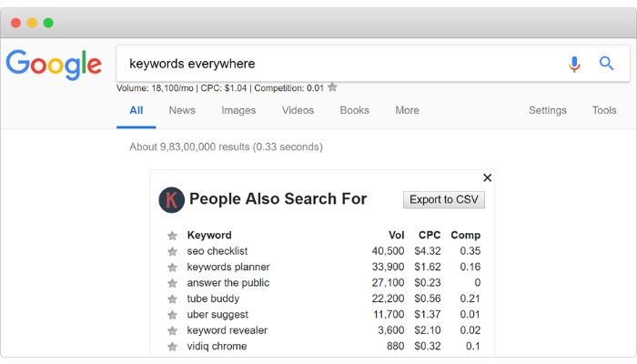This screenshot has height=364, width=637.
Task: Click the Export to CSV button
Action: (444, 199)
